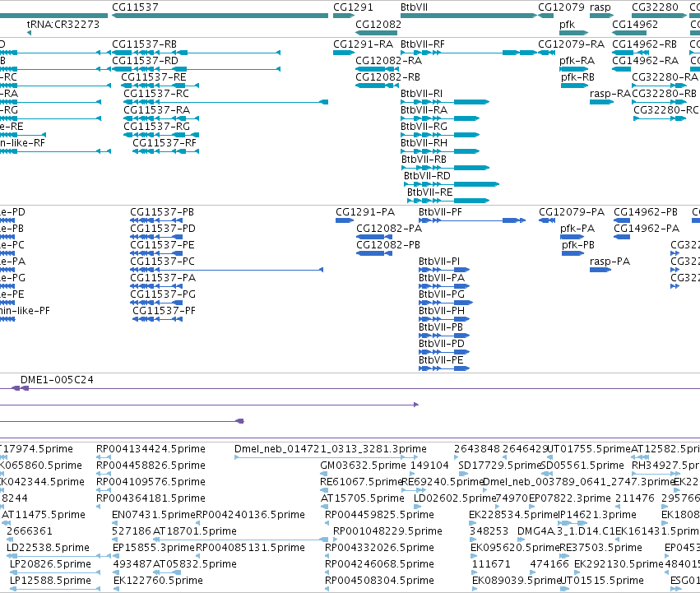This screenshot has height=593, width=700.
Task: Select gene CG14962 label
Action: point(635,25)
